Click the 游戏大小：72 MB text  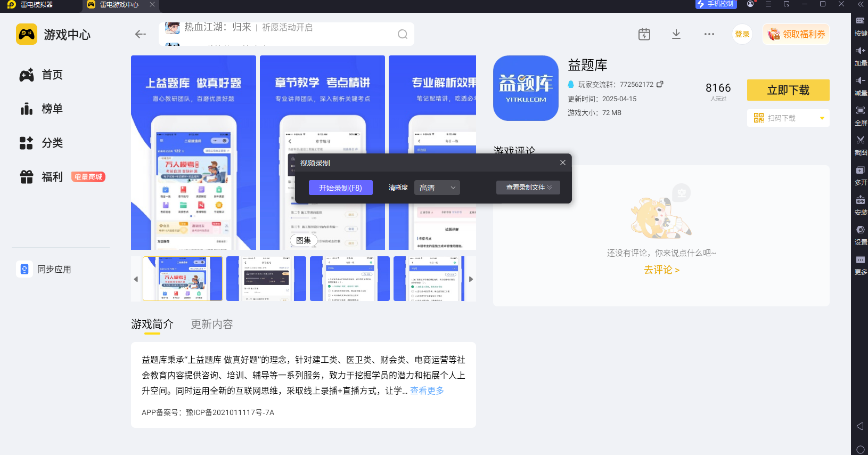point(594,112)
